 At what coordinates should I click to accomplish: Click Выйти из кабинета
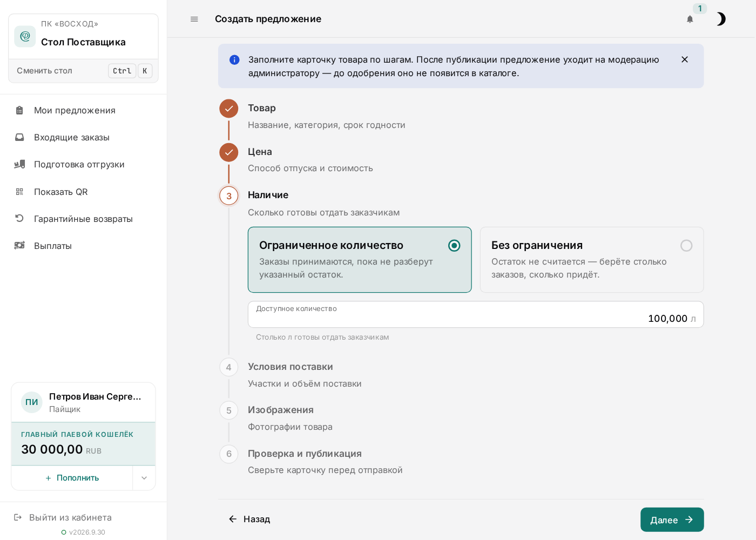point(63,517)
